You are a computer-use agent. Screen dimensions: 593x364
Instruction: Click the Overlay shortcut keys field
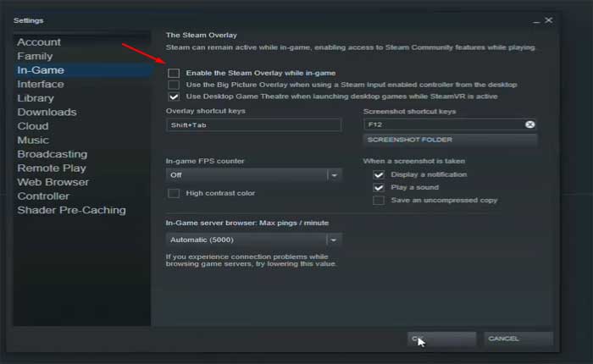coord(254,124)
